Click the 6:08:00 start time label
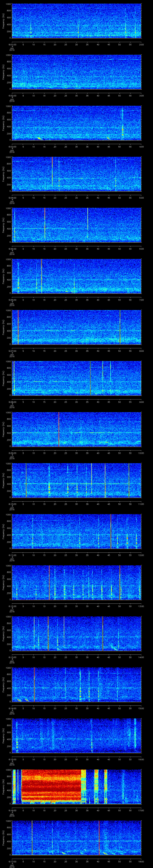Viewport: 153px width, 868px height. 12,402
